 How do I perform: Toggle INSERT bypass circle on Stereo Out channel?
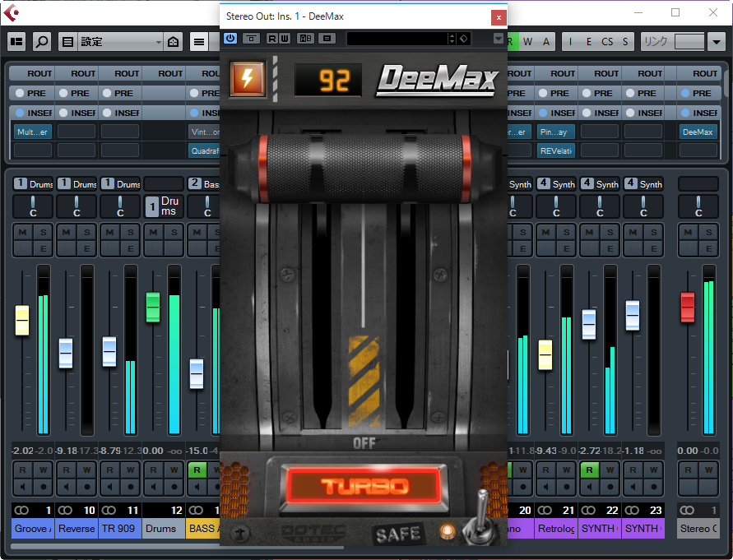(x=685, y=113)
